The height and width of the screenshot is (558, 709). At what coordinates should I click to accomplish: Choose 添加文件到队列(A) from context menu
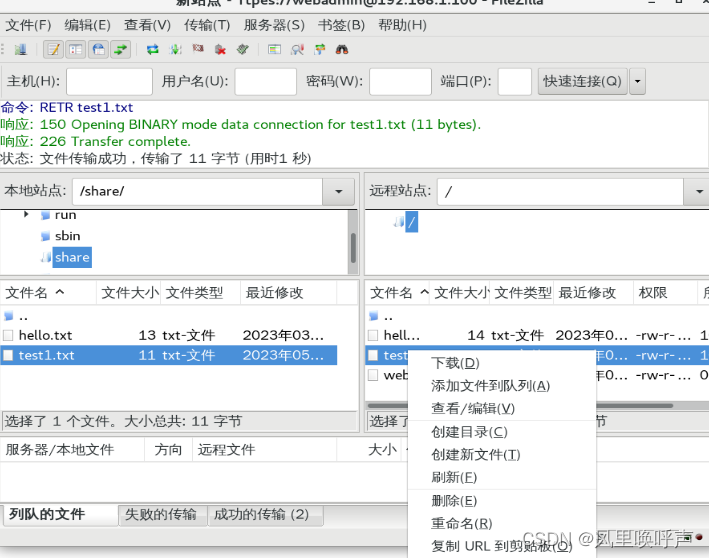click(502, 386)
